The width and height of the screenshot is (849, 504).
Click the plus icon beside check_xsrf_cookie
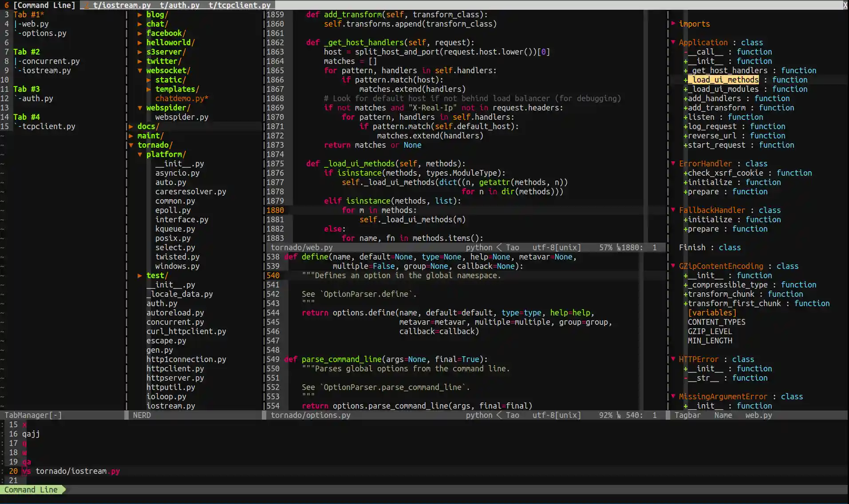(x=685, y=173)
